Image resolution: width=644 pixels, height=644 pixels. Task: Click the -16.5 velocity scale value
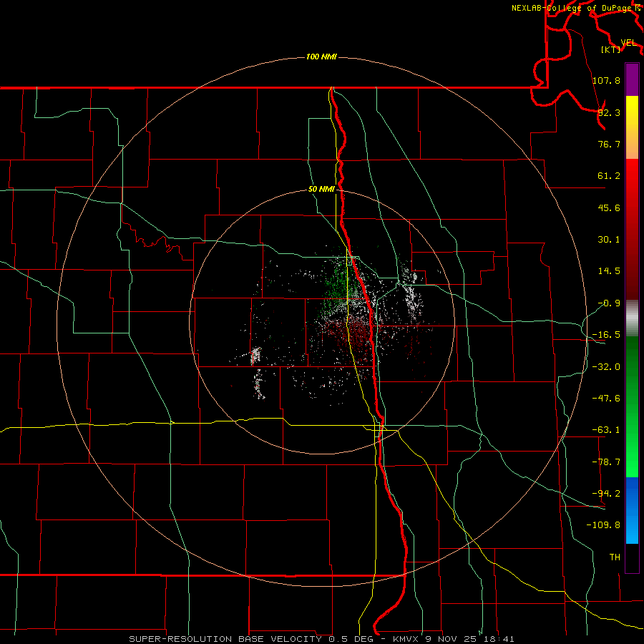click(606, 335)
